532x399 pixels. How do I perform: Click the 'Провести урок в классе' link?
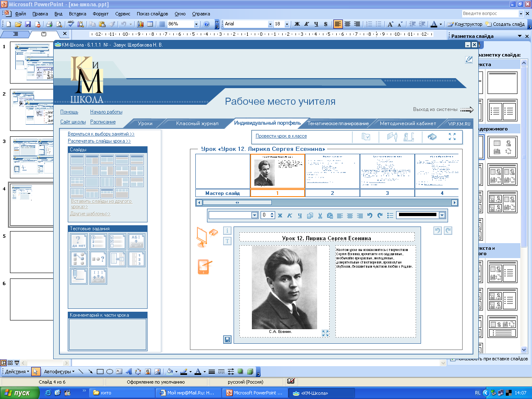click(281, 136)
